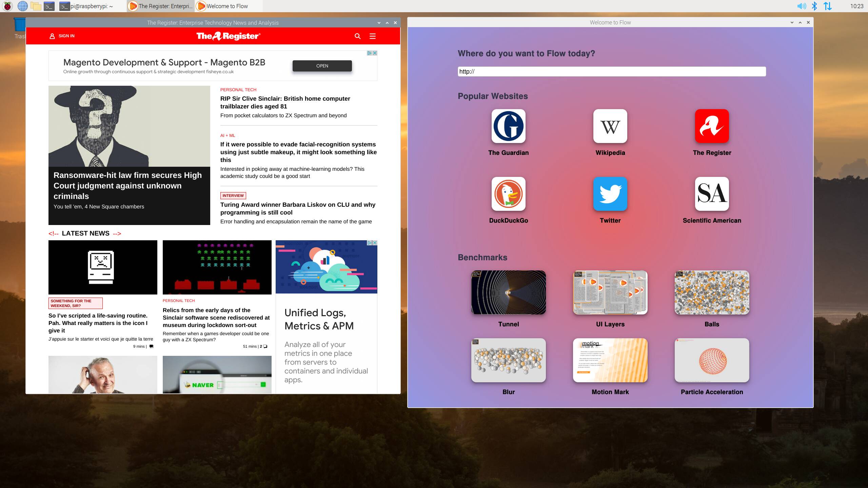Open AdChoices info on Magento ad

coord(370,53)
